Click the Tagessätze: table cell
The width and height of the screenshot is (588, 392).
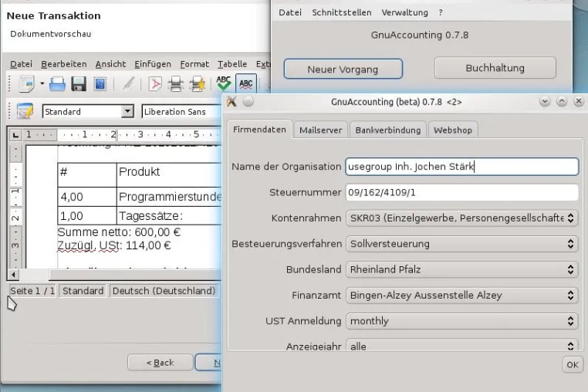[169, 216]
